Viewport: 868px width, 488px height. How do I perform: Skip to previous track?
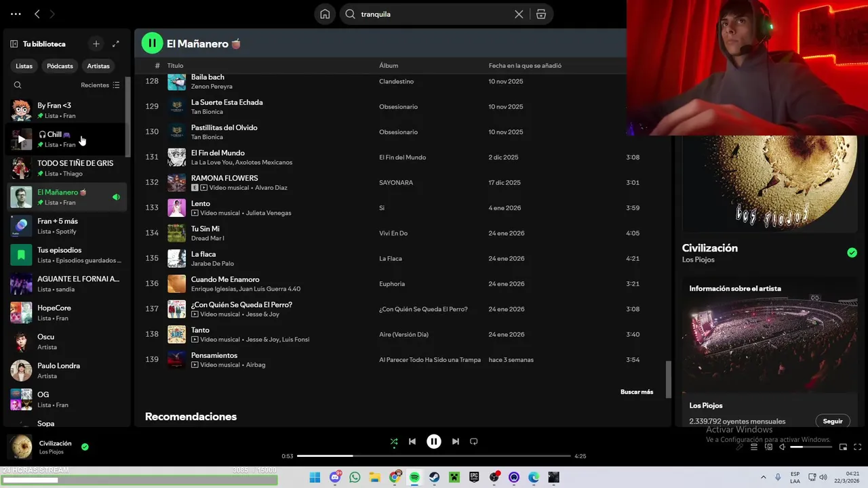pos(412,441)
